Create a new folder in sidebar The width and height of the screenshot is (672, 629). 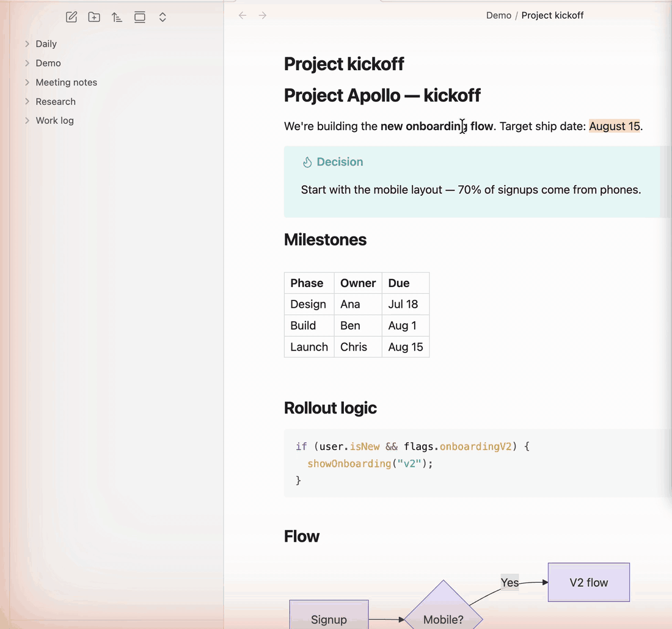[94, 17]
